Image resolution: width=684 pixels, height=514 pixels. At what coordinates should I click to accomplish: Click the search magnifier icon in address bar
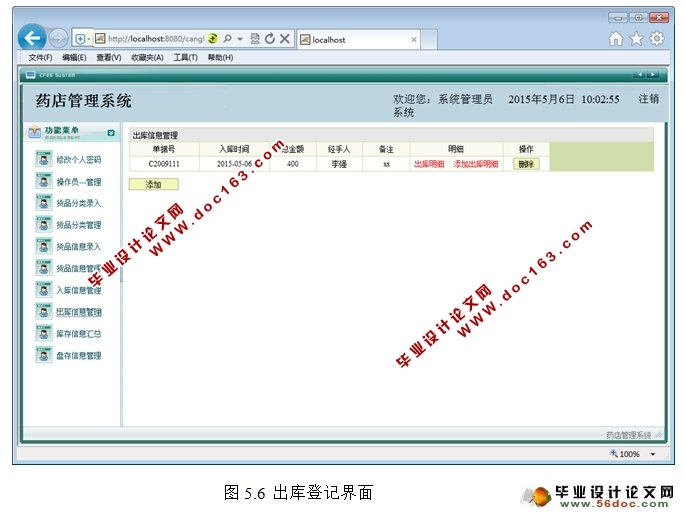point(227,39)
